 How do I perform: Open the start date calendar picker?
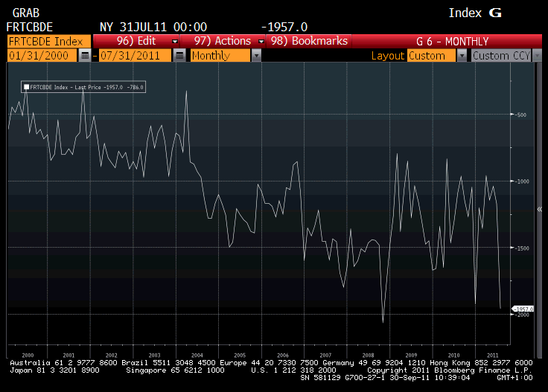85,56
